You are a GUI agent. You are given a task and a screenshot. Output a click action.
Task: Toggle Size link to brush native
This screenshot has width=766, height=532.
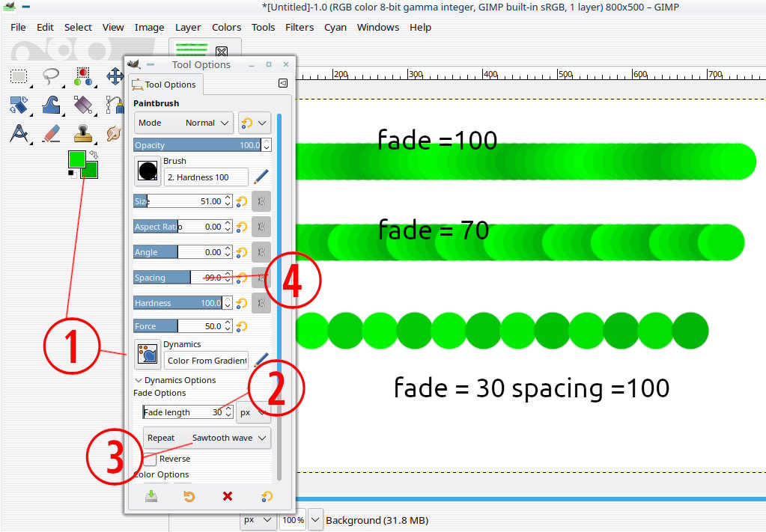tap(261, 201)
